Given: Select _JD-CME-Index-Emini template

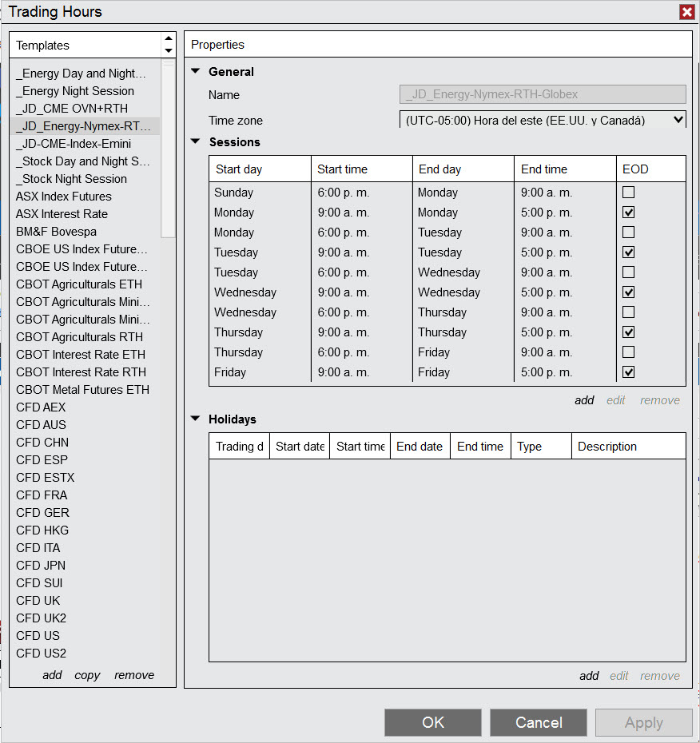Looking at the screenshot, I should 85,144.
